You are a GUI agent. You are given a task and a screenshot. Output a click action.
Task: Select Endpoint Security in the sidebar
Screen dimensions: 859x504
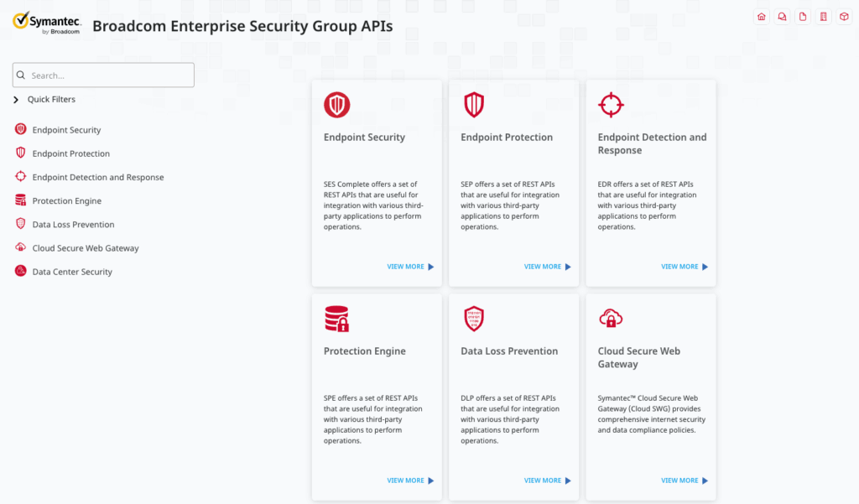pyautogui.click(x=66, y=130)
